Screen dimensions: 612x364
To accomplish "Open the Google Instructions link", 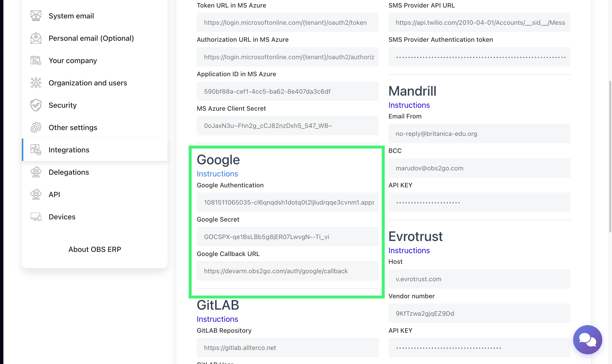I will coord(217,174).
